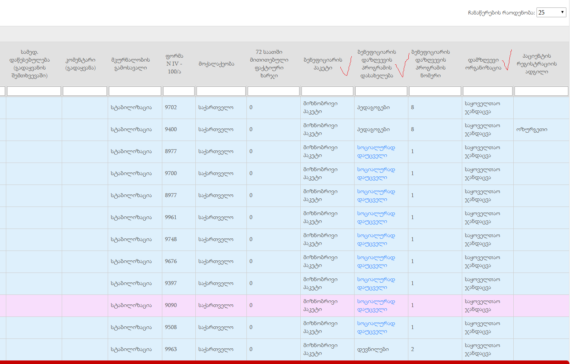Select the დევნილები cell in row 9963

click(x=373, y=349)
